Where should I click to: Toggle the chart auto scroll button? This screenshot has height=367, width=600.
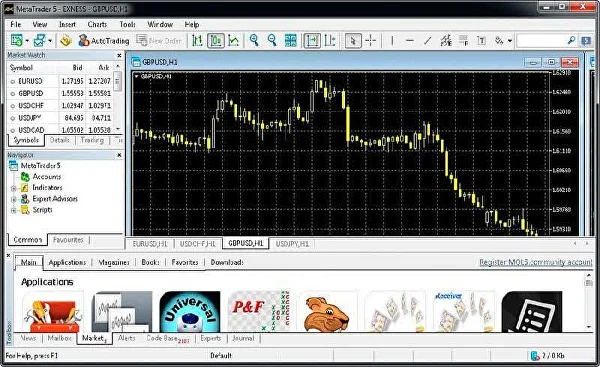(312, 41)
